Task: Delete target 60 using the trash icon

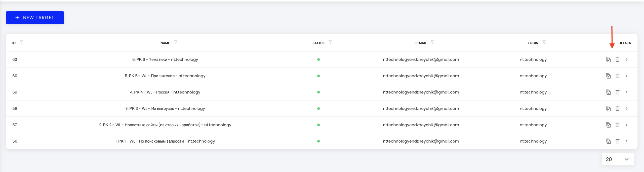Action: click(x=617, y=76)
